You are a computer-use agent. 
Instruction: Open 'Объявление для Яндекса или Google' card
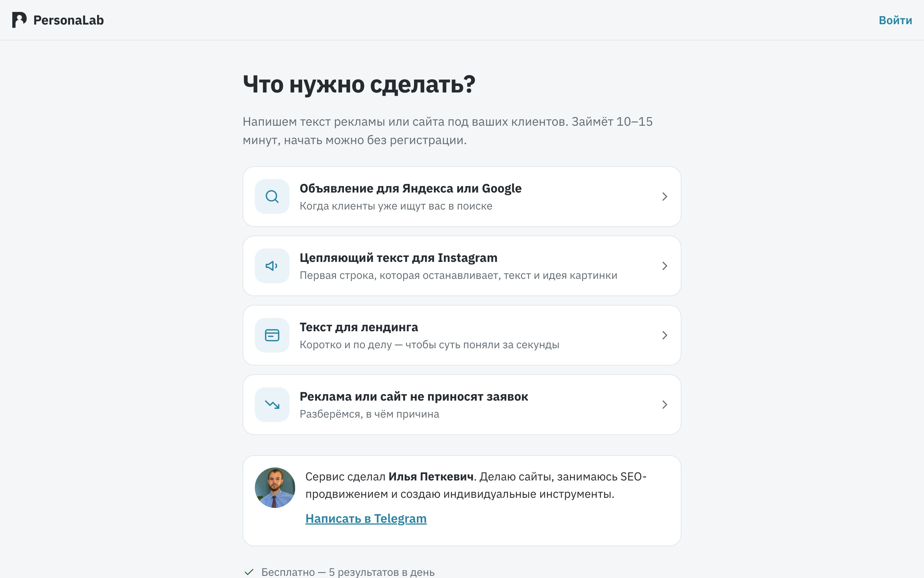pos(462,197)
